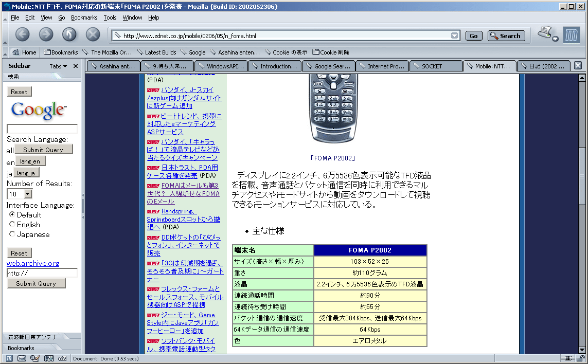
Task: Select the Japanese interface language radio
Action: (12, 234)
